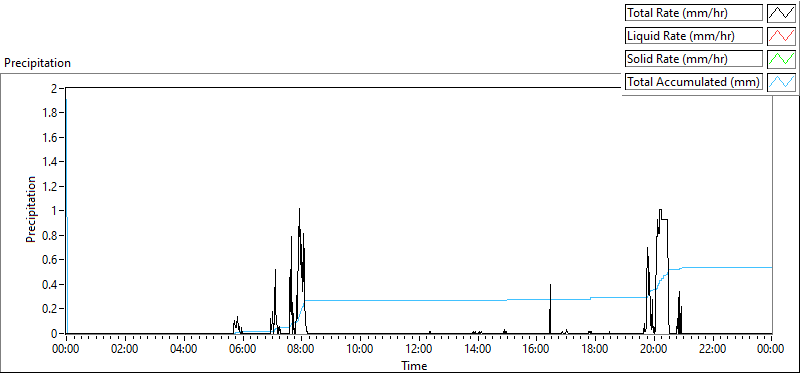This screenshot has width=800, height=373.
Task: Click the 20:00 time axis tick label
Action: pyautogui.click(x=654, y=350)
